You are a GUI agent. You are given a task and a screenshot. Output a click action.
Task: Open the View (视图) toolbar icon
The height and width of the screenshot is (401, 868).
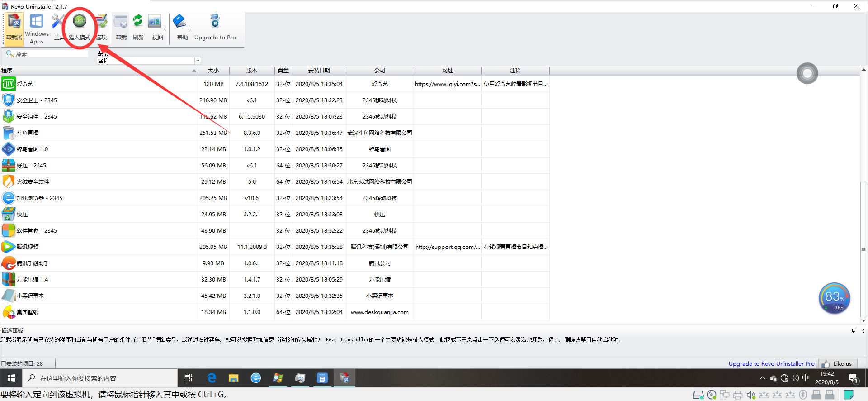(155, 27)
